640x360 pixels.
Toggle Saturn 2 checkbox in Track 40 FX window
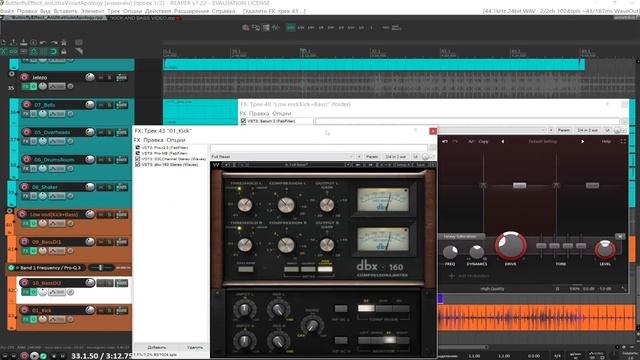pos(243,121)
